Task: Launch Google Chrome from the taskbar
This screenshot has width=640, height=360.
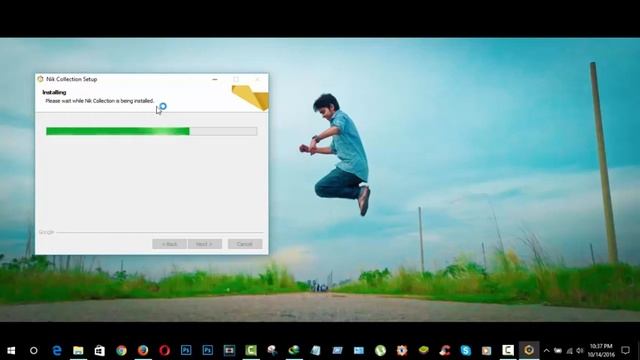Action: point(121,350)
